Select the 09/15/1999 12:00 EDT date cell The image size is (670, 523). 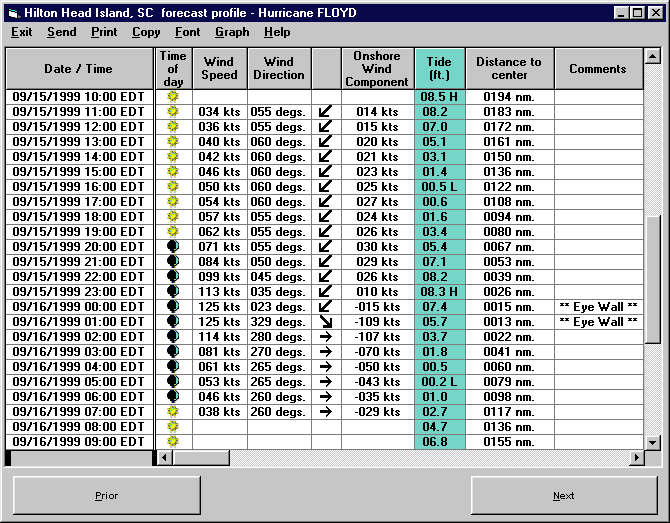pyautogui.click(x=79, y=126)
